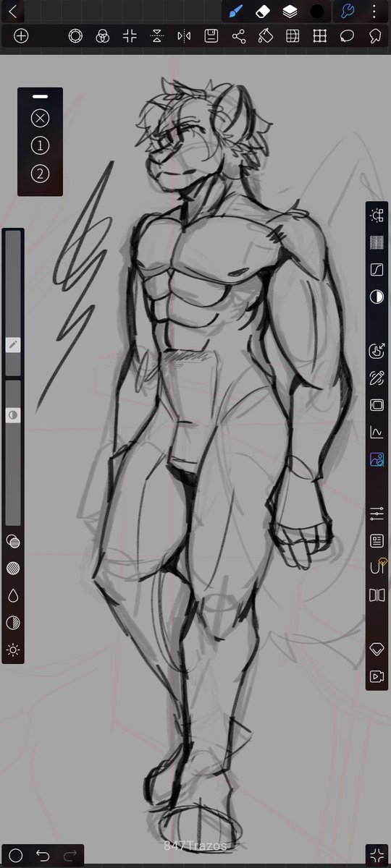Open the touch gesture resize icon
391x868 pixels.
[377, 351]
